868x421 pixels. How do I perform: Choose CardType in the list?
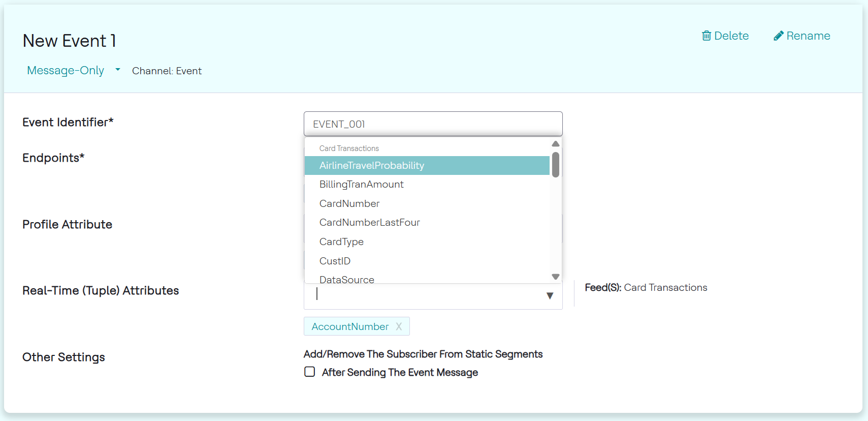(341, 242)
